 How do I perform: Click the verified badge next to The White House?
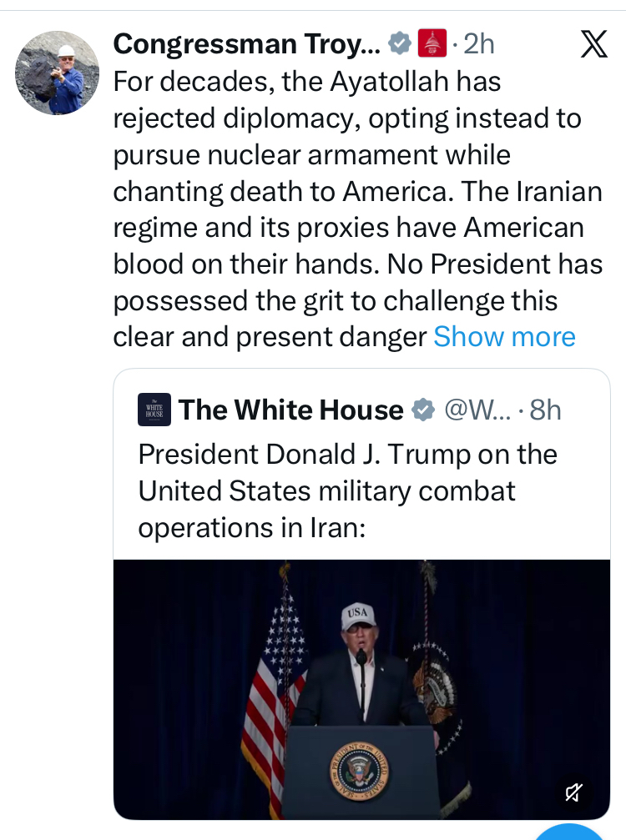click(x=423, y=410)
